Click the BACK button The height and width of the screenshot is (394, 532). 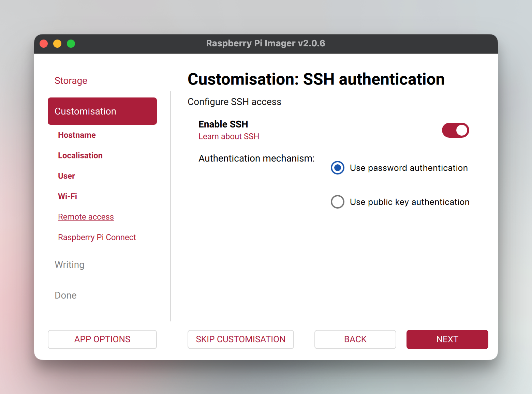355,339
